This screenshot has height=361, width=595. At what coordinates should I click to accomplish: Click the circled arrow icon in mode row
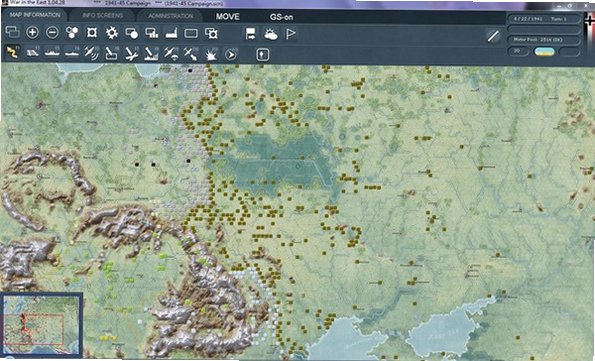tap(230, 55)
